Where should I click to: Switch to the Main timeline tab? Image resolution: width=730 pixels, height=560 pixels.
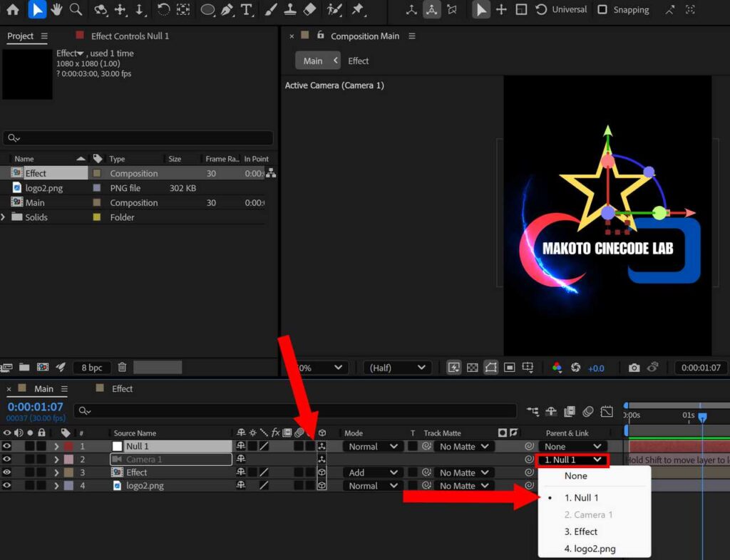43,389
